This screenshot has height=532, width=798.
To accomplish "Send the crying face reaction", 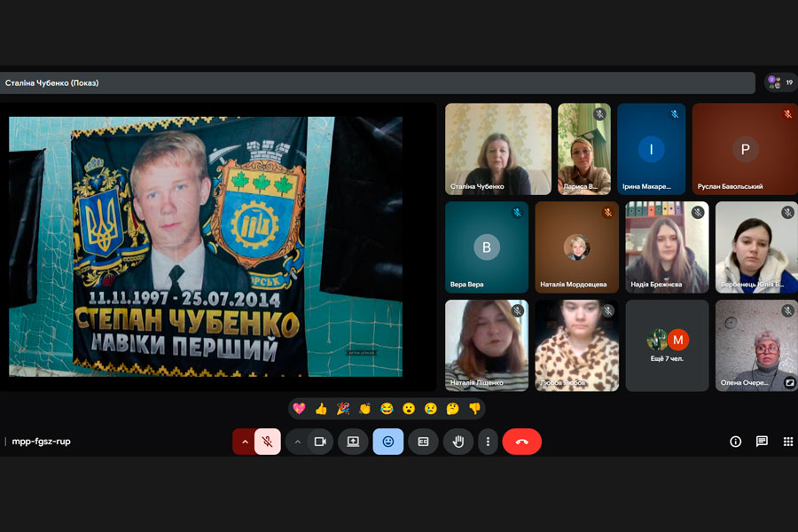I will (x=431, y=408).
